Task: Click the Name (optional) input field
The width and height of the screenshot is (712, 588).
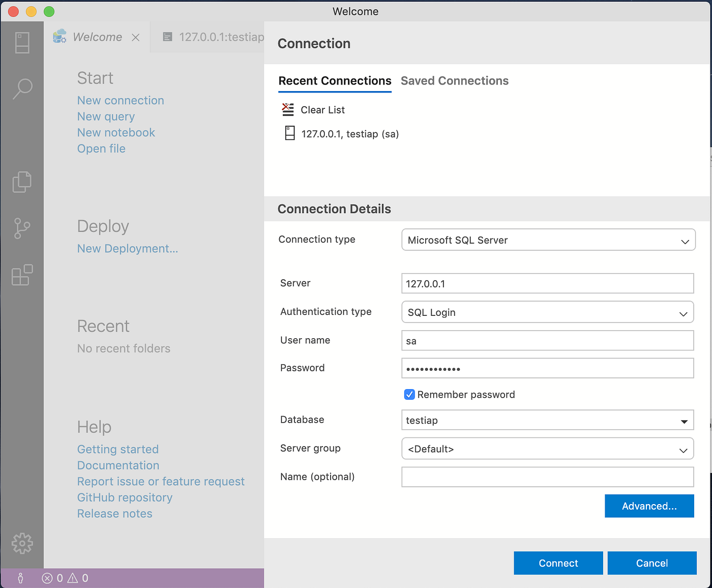Action: click(x=548, y=477)
